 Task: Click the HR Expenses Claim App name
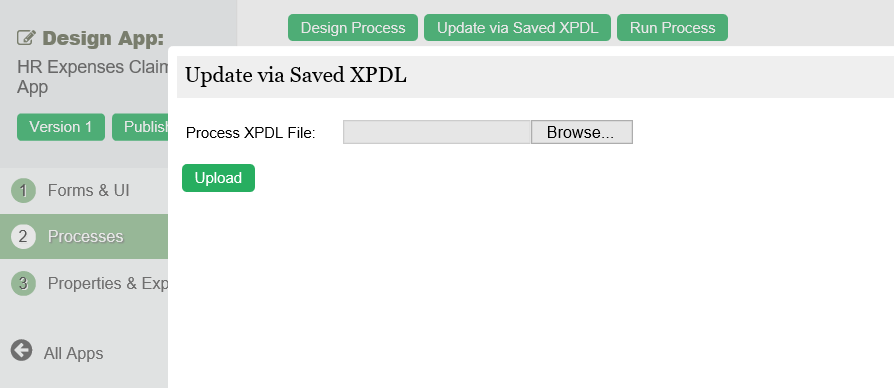pyautogui.click(x=93, y=77)
